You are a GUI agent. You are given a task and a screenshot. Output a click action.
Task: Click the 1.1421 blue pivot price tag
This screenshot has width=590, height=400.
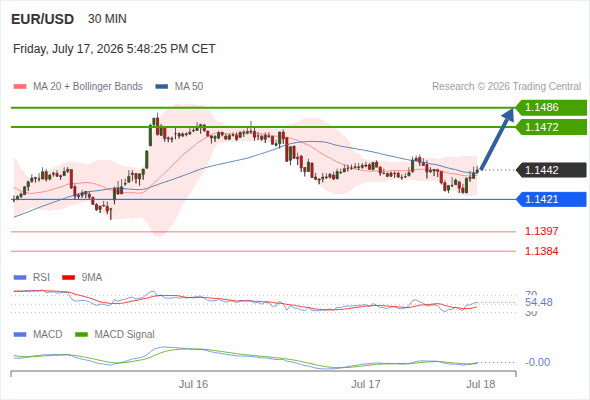tap(551, 199)
